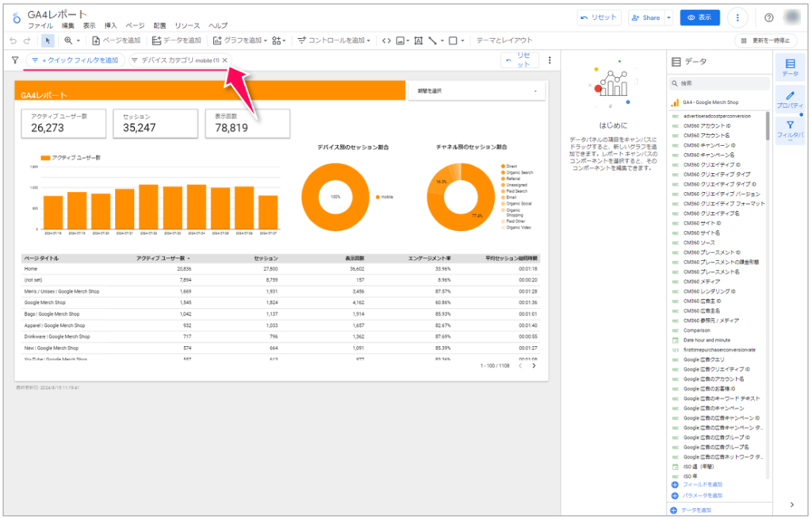
Task: Open the リソース menu
Action: pyautogui.click(x=187, y=25)
